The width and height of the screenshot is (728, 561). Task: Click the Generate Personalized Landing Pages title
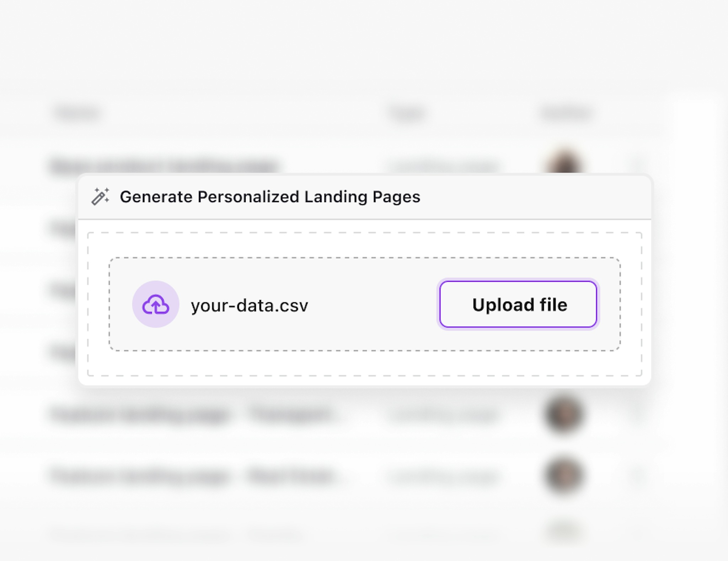coord(270,196)
